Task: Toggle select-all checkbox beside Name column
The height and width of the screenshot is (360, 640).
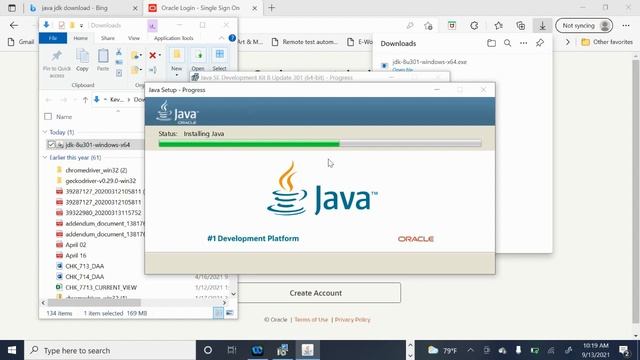Action: (48, 117)
